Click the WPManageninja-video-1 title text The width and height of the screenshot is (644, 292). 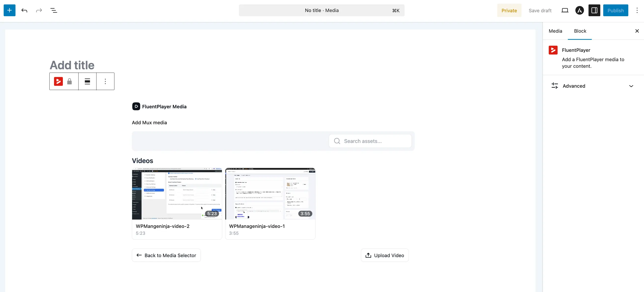tap(257, 226)
